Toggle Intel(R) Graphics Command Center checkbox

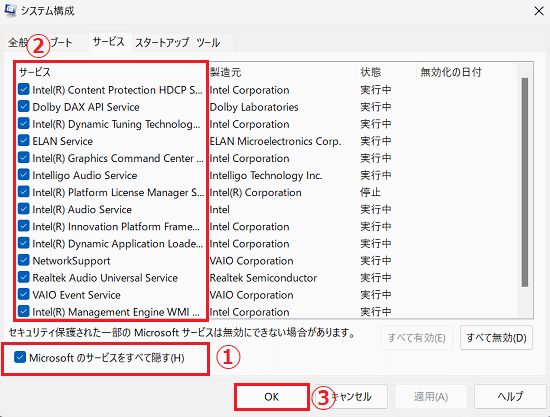24,158
